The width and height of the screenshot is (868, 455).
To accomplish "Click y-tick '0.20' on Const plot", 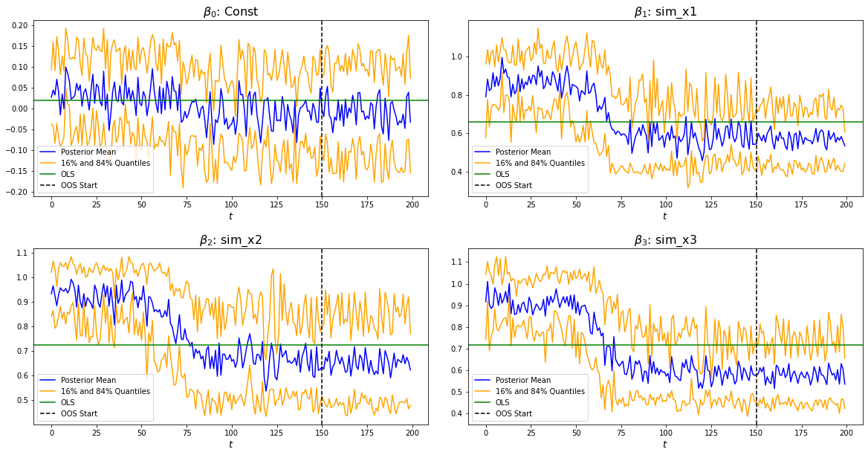I will [19, 25].
